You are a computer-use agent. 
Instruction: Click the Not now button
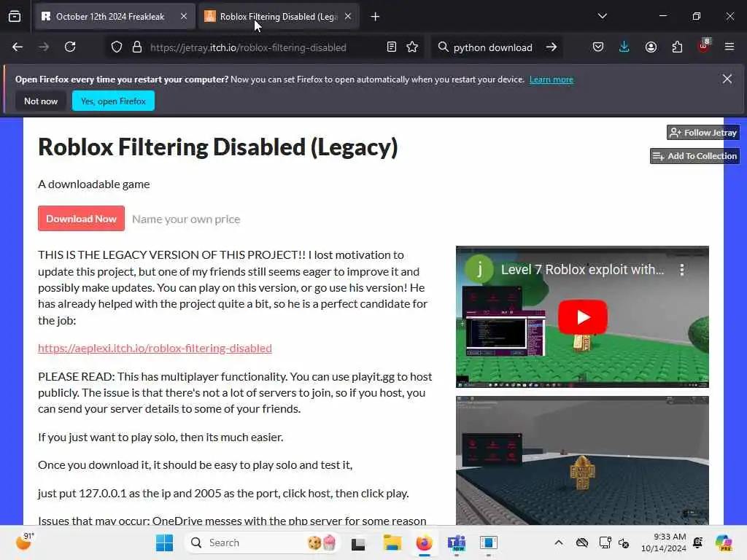(41, 101)
